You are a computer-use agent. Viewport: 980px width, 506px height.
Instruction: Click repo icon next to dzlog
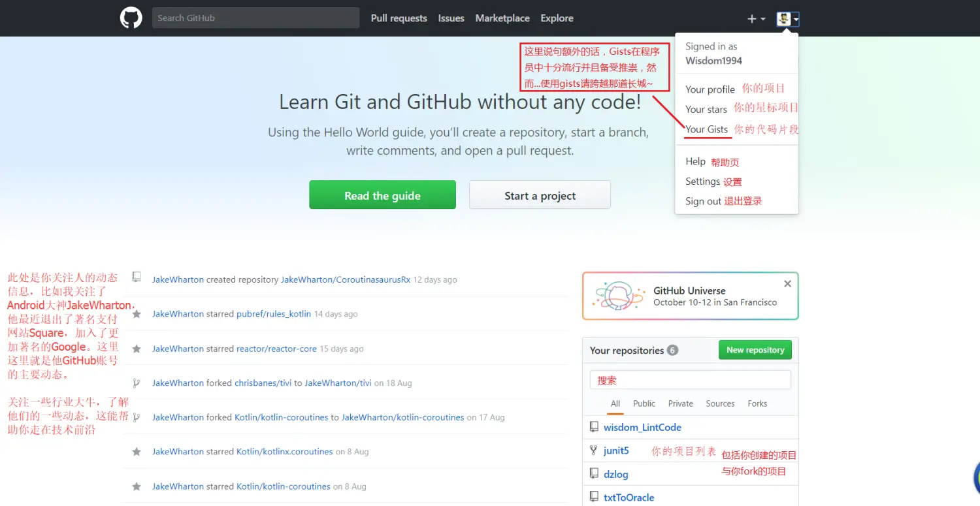594,473
